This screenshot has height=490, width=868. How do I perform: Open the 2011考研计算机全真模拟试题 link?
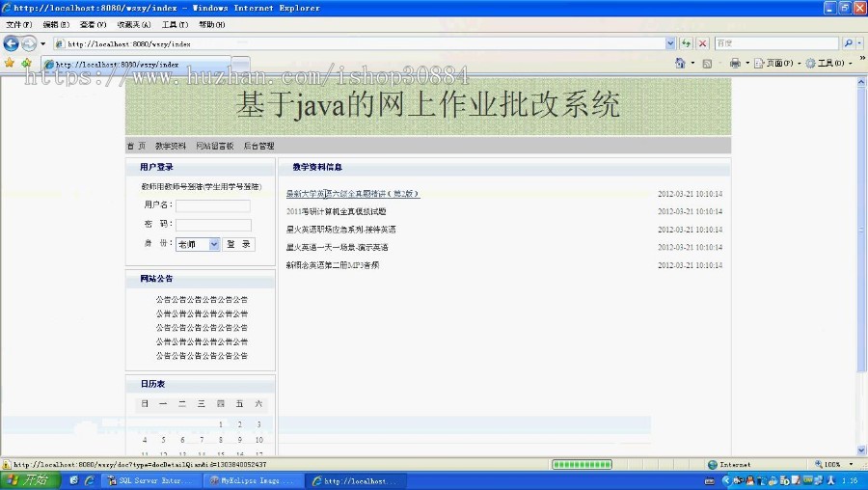pyautogui.click(x=336, y=211)
